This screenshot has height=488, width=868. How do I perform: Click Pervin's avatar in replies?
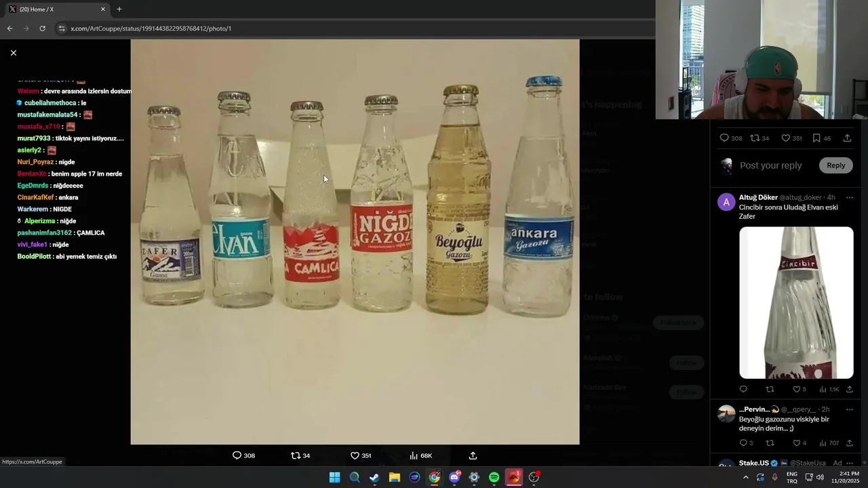pos(726,413)
